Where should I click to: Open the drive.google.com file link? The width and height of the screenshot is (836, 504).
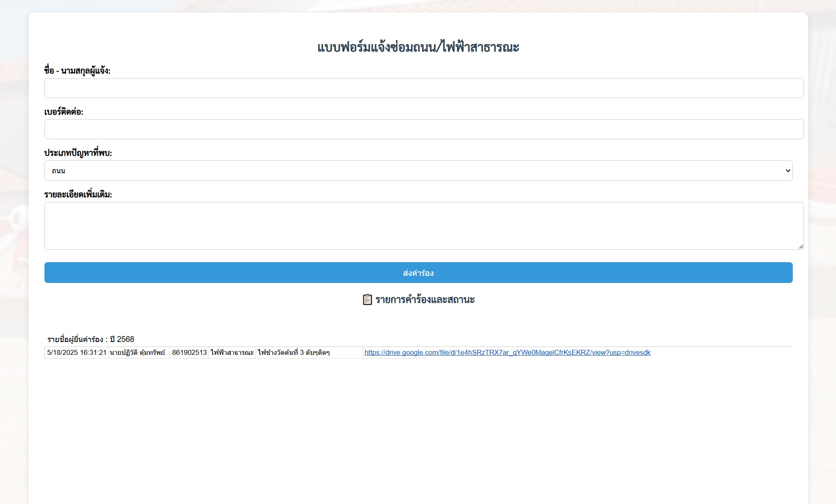click(x=507, y=352)
